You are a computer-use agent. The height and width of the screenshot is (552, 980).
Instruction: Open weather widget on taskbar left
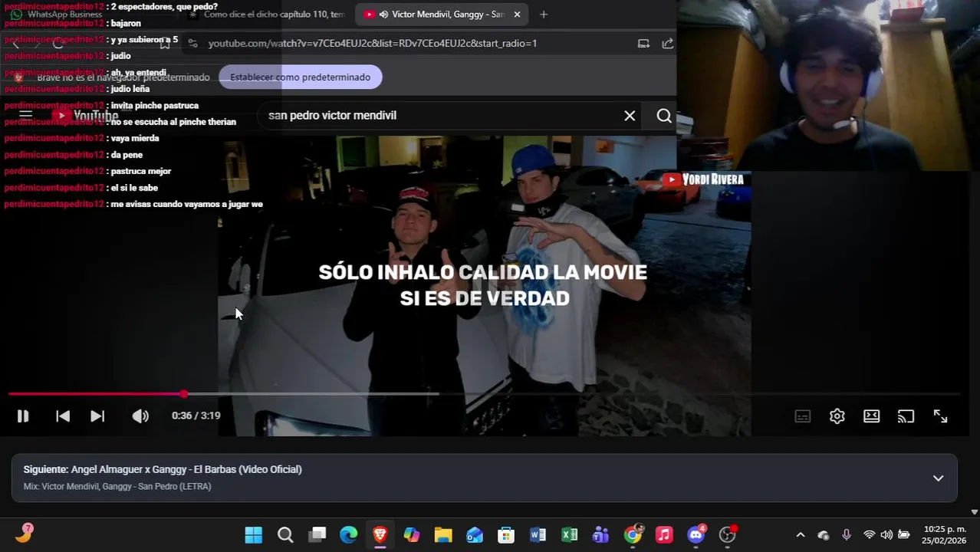(x=24, y=534)
